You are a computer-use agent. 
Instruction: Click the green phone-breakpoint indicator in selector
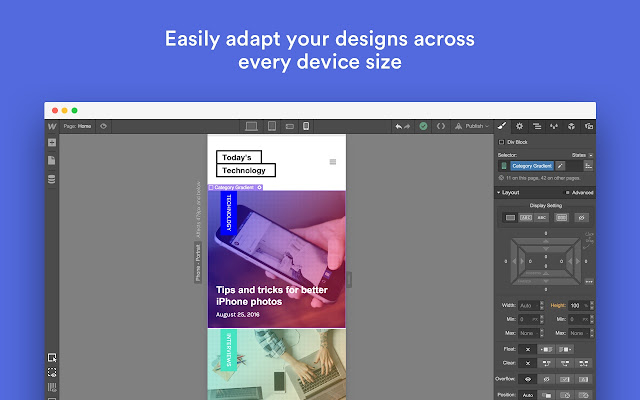(x=504, y=166)
